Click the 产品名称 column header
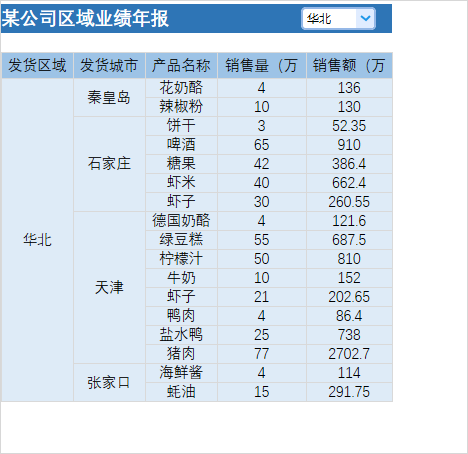This screenshot has height=454, width=468. 181,65
